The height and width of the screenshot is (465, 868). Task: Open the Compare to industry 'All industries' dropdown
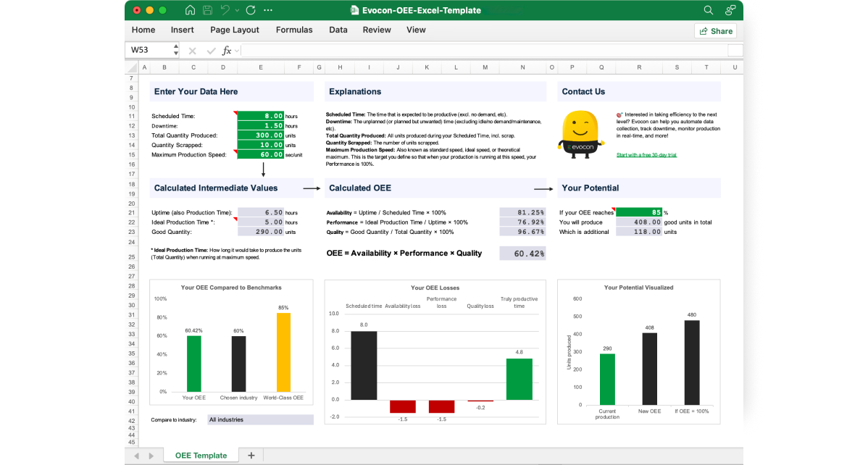[x=260, y=419]
